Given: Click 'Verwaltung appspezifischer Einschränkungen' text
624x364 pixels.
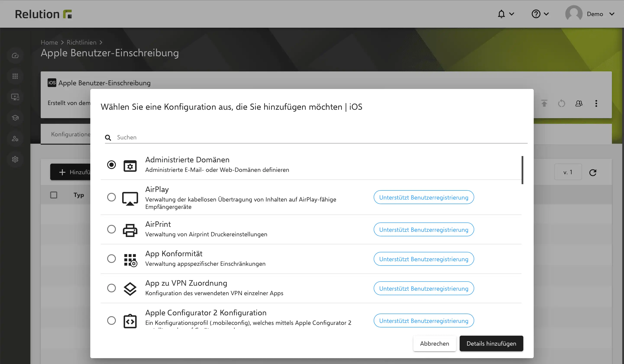Looking at the screenshot, I should point(205,264).
